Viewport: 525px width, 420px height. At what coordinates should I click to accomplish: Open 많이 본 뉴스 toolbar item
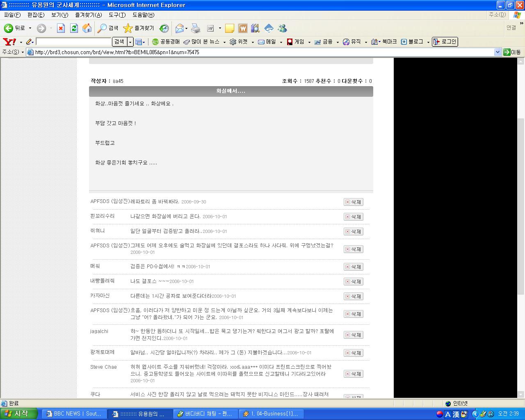pyautogui.click(x=201, y=42)
